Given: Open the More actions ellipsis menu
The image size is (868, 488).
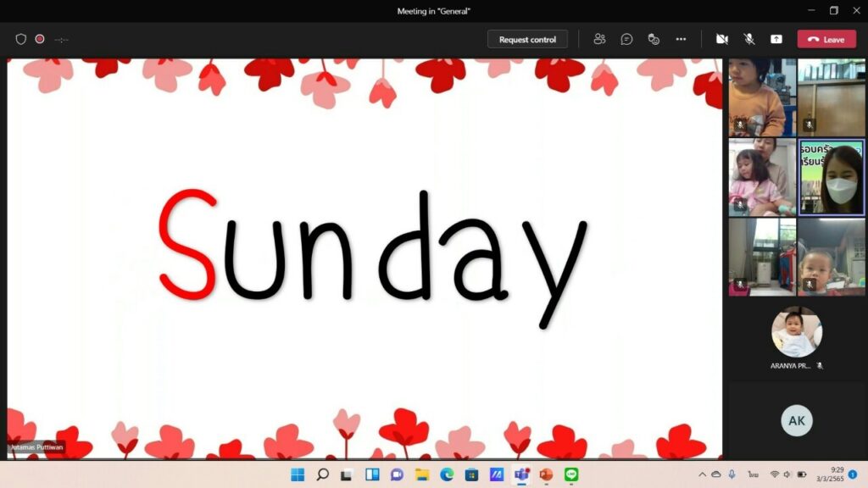Looking at the screenshot, I should pos(681,39).
